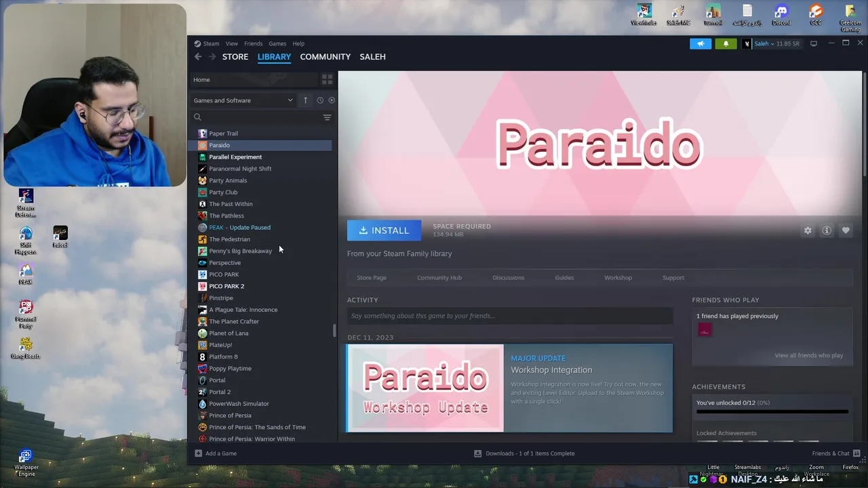
Task: Open Paraido Workshop link
Action: pos(618,277)
